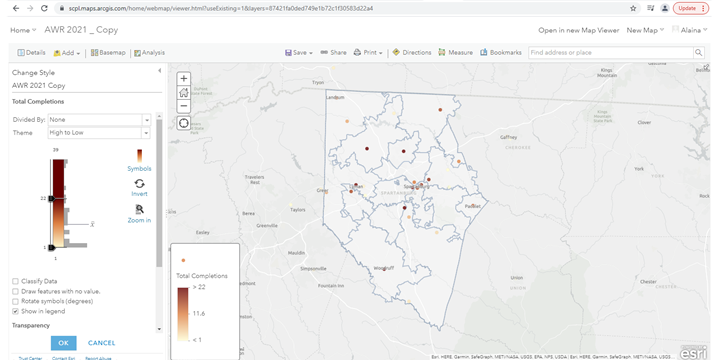
Task: Choose a Basemap
Action: click(108, 53)
